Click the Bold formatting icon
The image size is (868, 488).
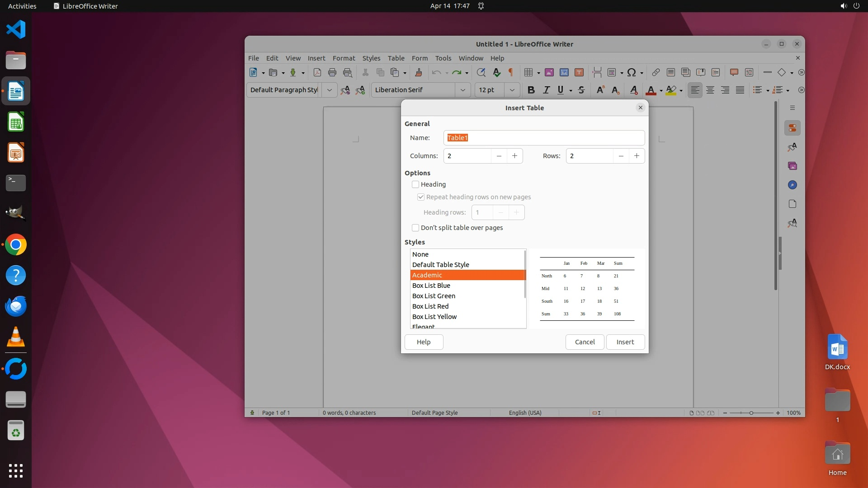[x=531, y=90]
